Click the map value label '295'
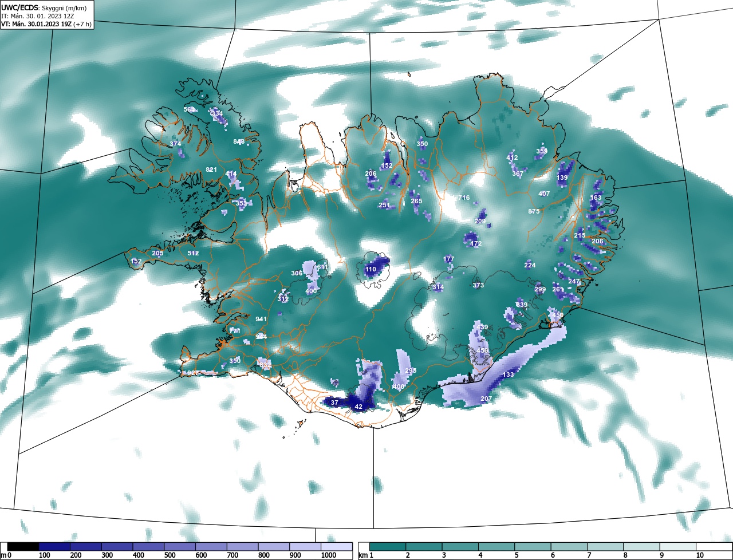The image size is (733, 560). (x=411, y=370)
